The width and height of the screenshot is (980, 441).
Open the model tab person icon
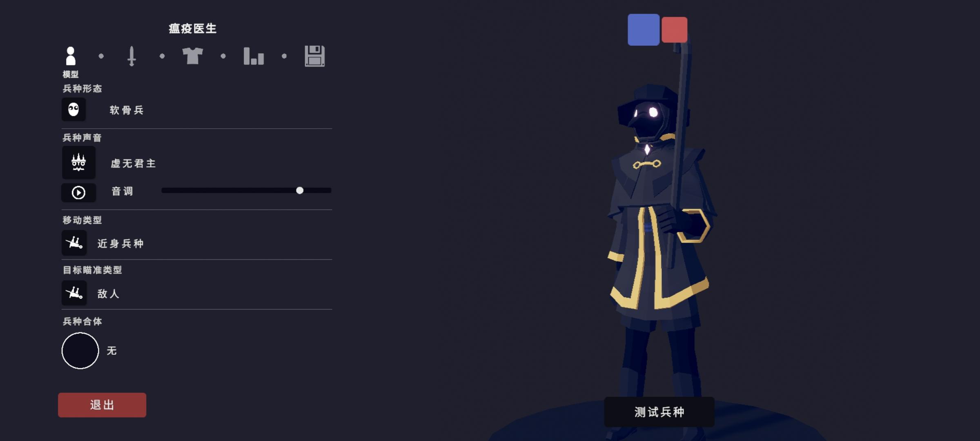point(70,56)
